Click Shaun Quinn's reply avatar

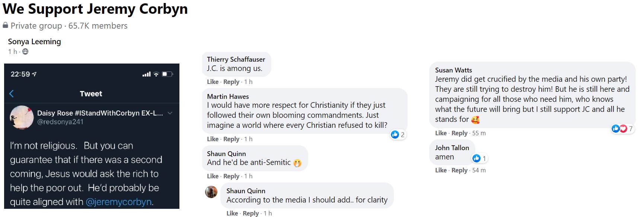211,192
